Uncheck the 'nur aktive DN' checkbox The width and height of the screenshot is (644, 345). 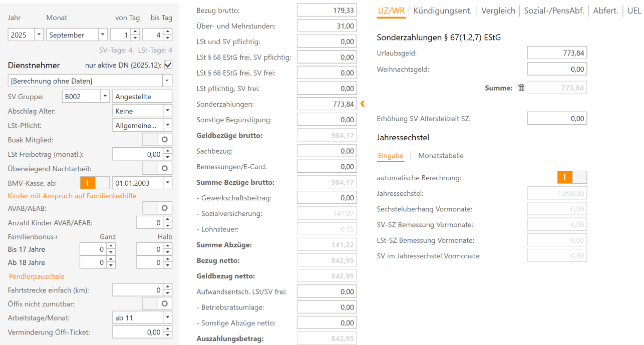point(168,65)
